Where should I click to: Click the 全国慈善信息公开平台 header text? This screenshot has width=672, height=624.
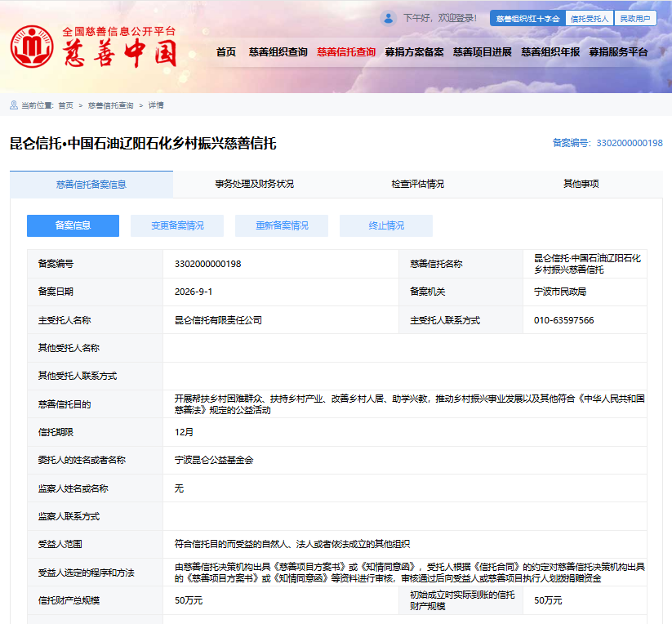point(119,31)
